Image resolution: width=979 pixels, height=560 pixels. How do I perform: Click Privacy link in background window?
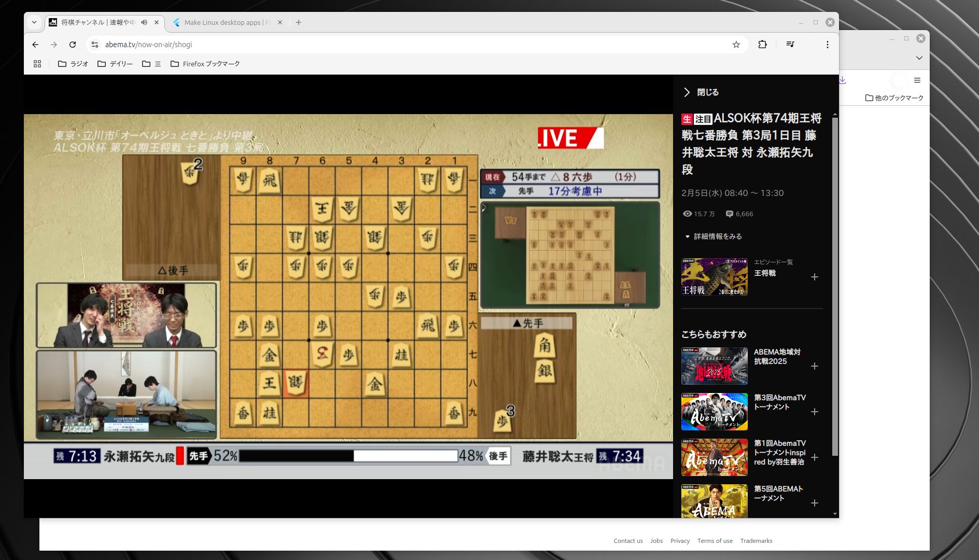[x=680, y=541]
